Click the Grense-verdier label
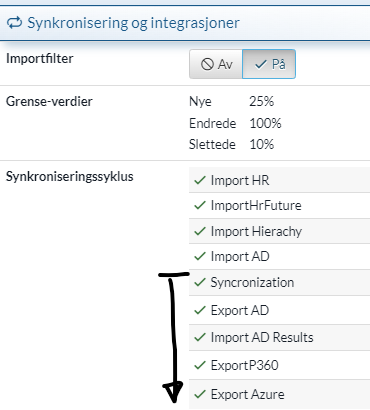 pyautogui.click(x=49, y=101)
